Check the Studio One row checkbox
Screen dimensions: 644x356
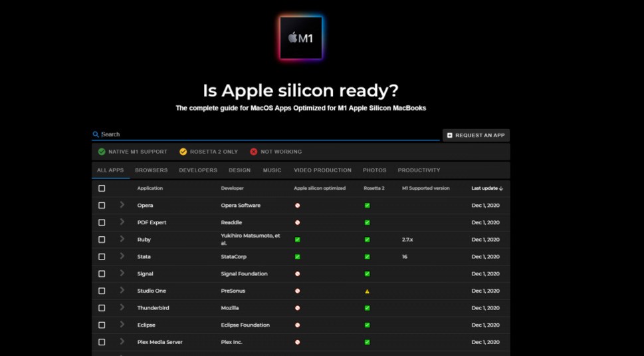102,291
